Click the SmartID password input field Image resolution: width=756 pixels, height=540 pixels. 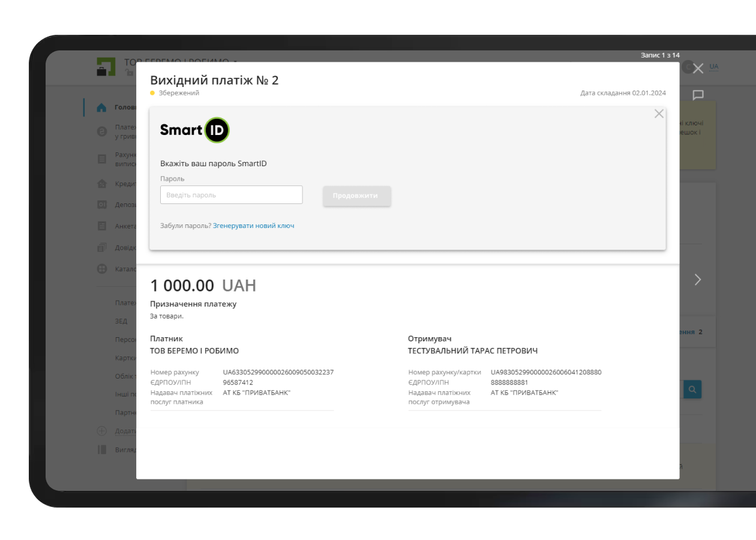[232, 195]
